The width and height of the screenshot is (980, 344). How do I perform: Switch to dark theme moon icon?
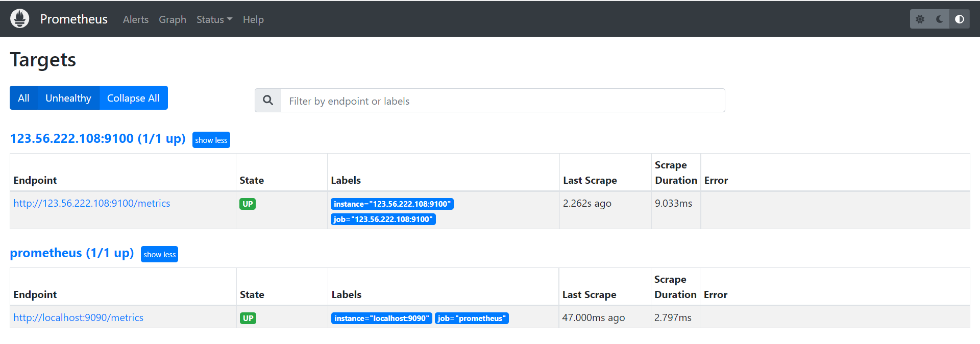[940, 19]
